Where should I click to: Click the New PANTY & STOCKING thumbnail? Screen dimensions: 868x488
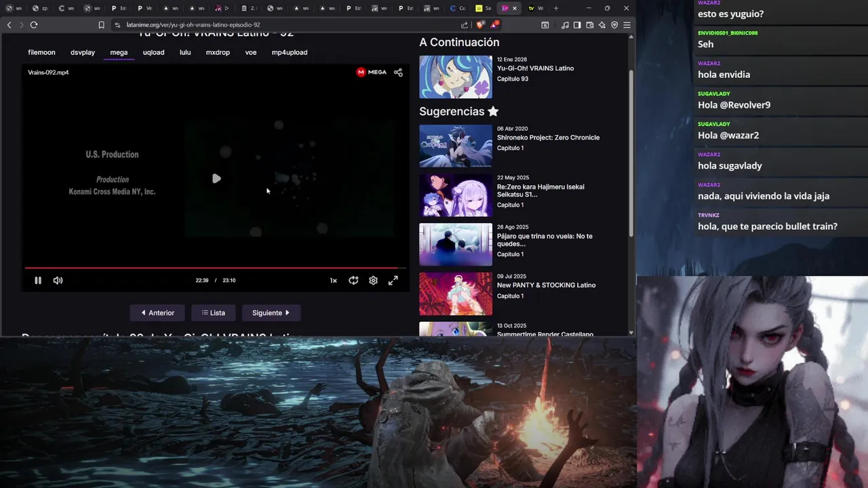coord(456,294)
